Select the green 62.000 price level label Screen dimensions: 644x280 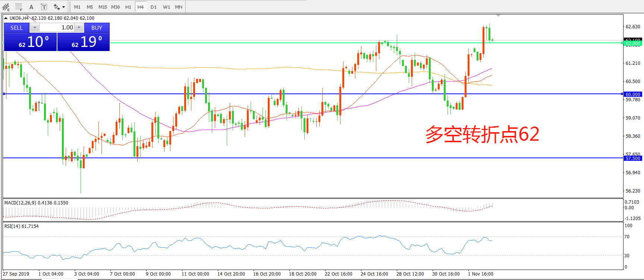pos(633,44)
